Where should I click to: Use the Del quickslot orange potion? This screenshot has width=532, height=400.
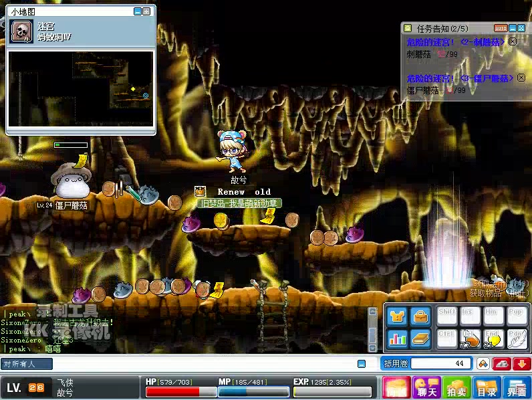(470, 338)
